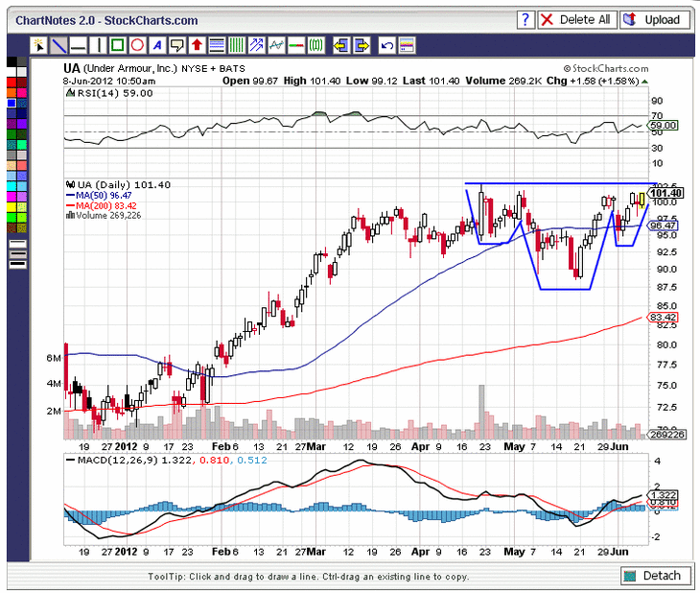This screenshot has height=593, width=700.
Task: Select the green cycle brackets tool
Action: click(x=315, y=45)
